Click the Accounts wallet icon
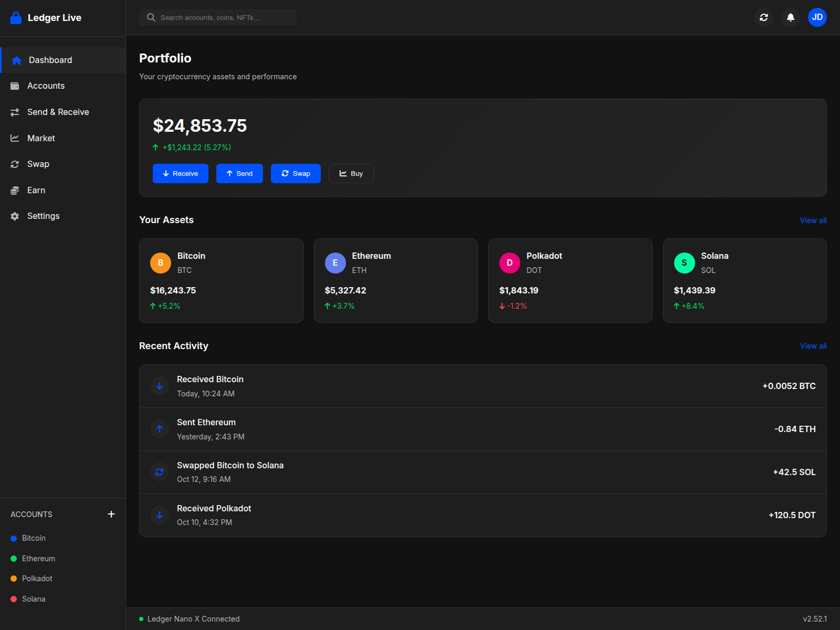840x630 pixels. click(x=15, y=86)
